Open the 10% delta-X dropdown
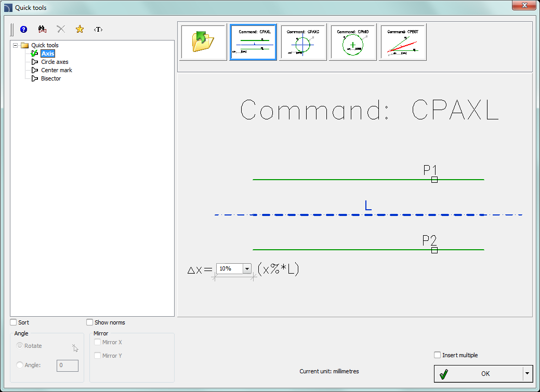This screenshot has height=392, width=540. [x=247, y=268]
